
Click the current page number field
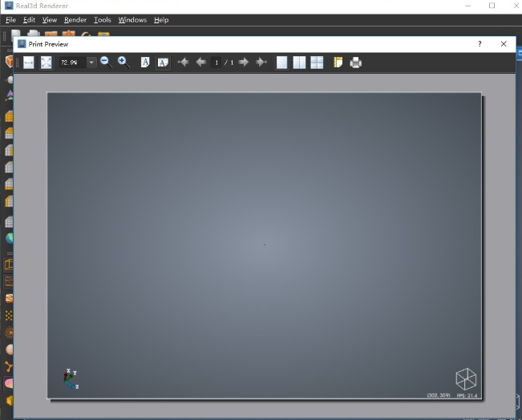point(216,63)
